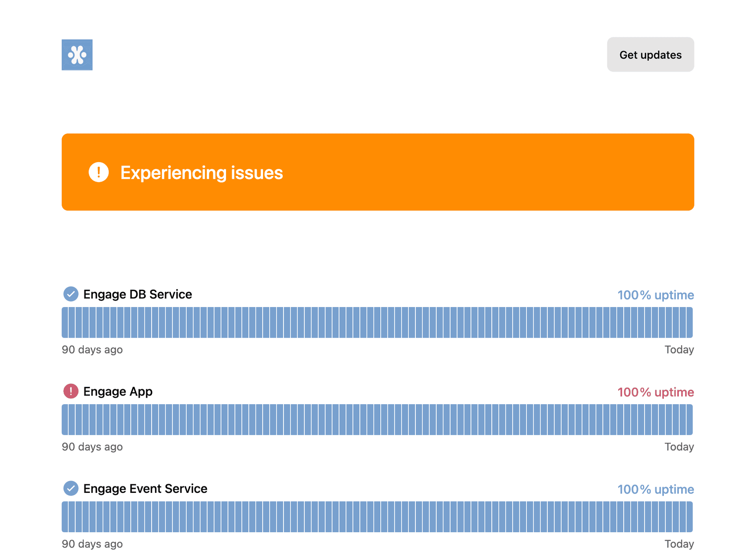Click '90 days ago' under Engage Event Service
Image resolution: width=756 pixels, height=557 pixels.
click(92, 544)
